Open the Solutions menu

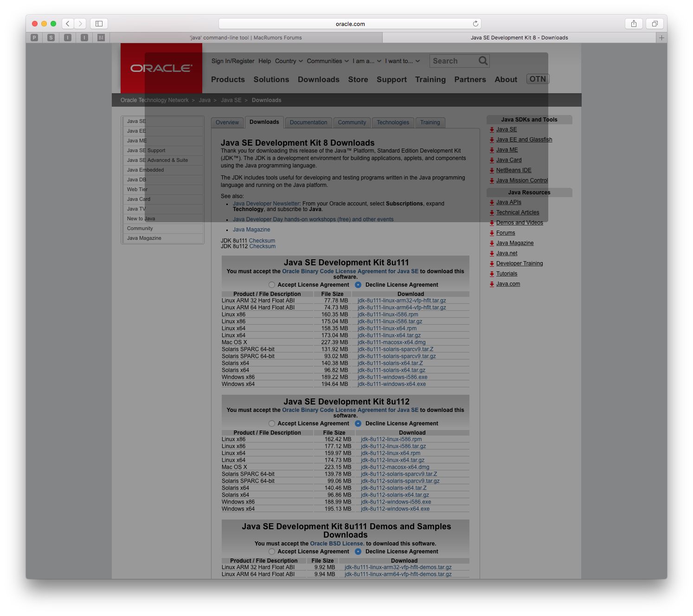coord(271,79)
